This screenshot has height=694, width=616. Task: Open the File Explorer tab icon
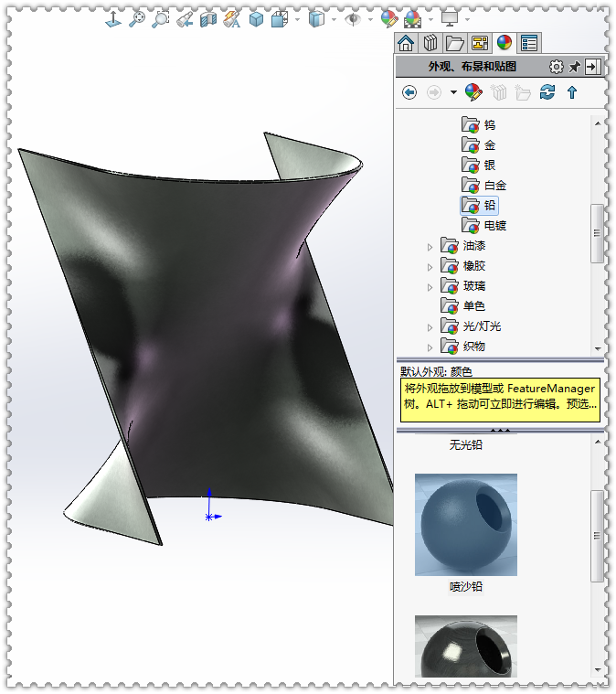tap(454, 42)
